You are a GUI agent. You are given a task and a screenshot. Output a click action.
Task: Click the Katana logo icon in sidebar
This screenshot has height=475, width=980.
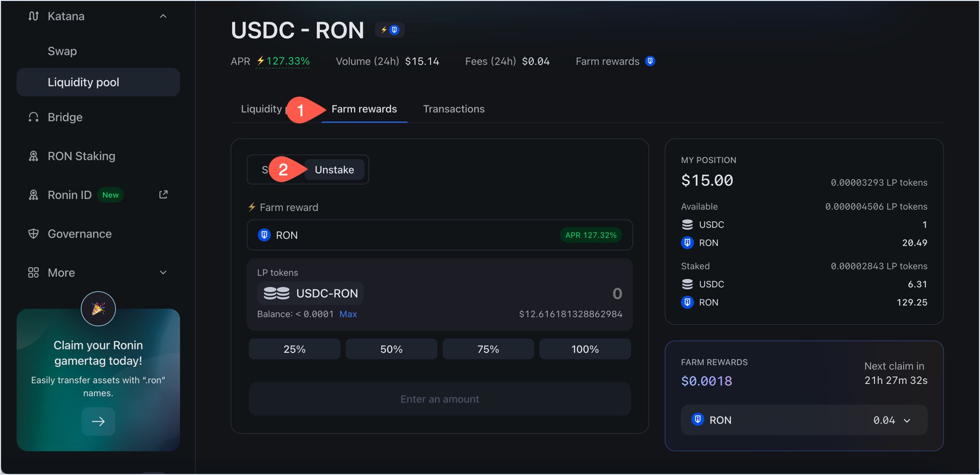33,16
